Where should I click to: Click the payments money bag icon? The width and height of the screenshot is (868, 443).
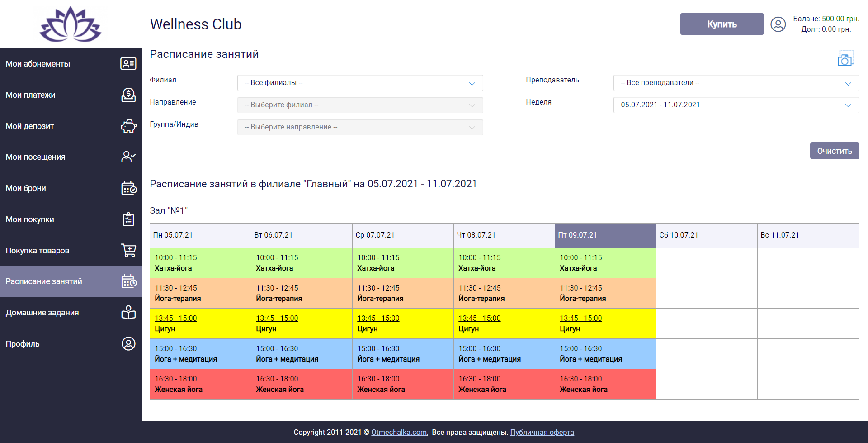(x=128, y=95)
